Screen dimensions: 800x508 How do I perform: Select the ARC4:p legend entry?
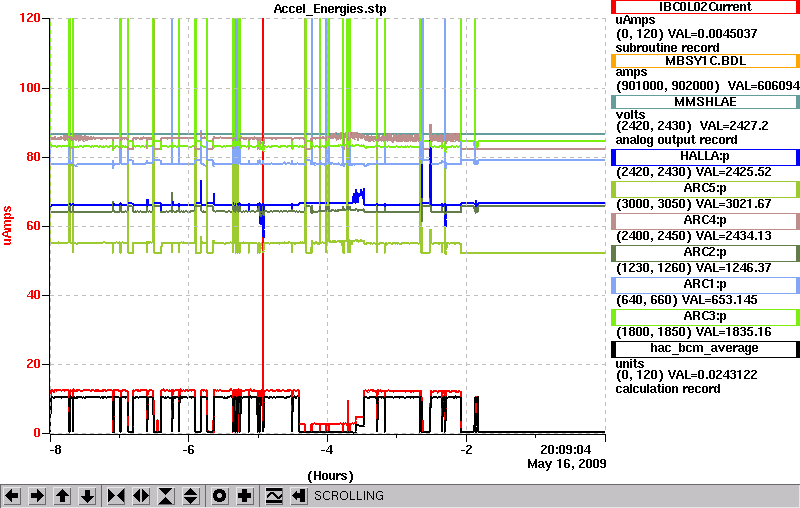[x=705, y=221]
